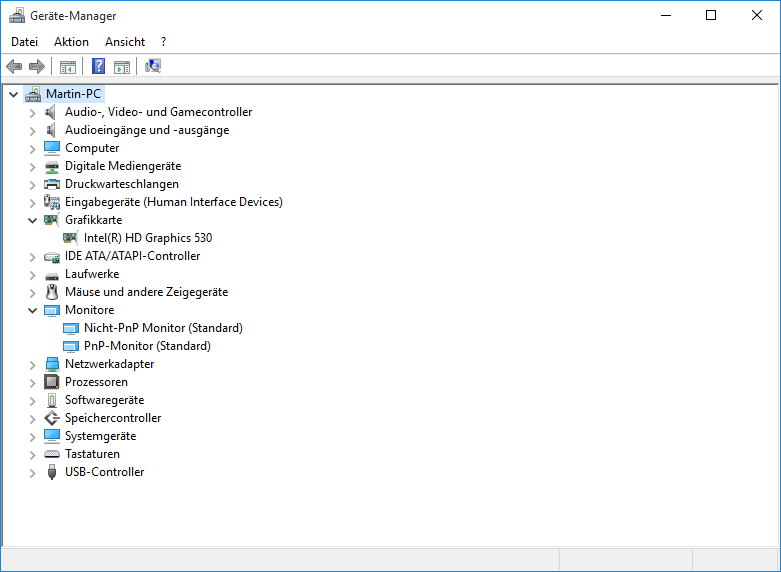781x572 pixels.
Task: Select Nicht-PnP Monitor (Standard) entry
Action: point(163,328)
